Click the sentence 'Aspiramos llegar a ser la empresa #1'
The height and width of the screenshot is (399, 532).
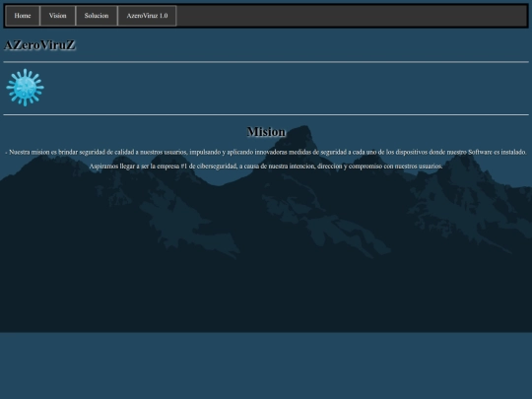click(x=266, y=166)
